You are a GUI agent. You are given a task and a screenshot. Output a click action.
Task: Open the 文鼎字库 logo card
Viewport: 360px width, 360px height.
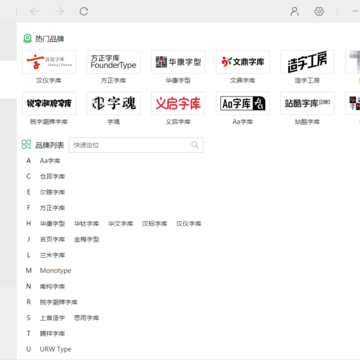click(x=243, y=62)
